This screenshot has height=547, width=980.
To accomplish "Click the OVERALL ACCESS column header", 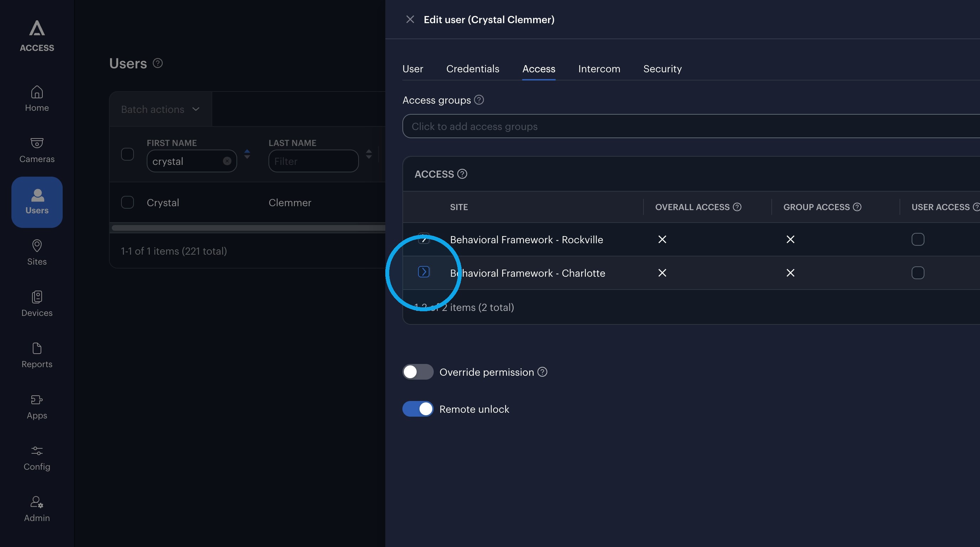I will [692, 207].
